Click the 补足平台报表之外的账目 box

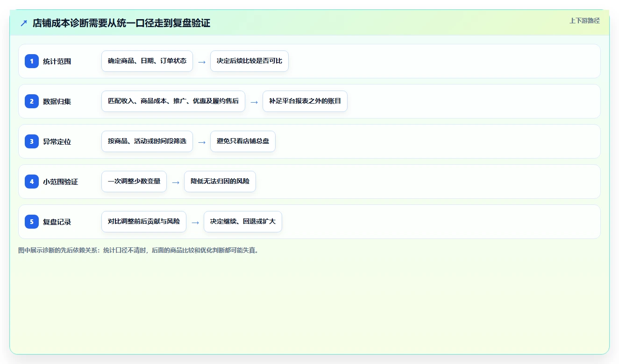(305, 101)
